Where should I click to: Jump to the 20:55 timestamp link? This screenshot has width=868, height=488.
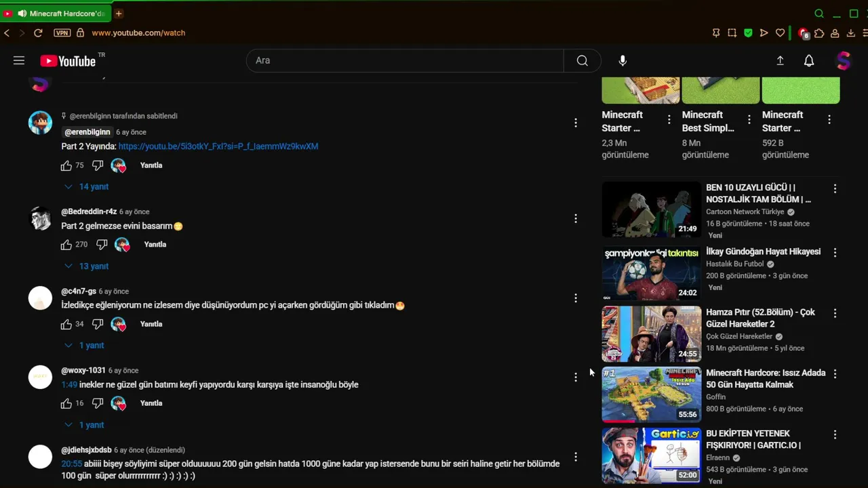72,464
